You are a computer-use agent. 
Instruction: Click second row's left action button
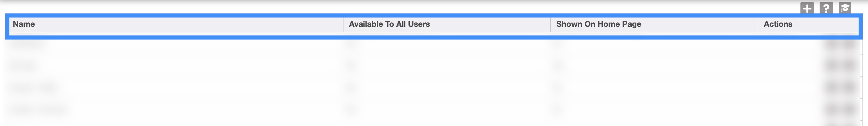click(x=832, y=66)
